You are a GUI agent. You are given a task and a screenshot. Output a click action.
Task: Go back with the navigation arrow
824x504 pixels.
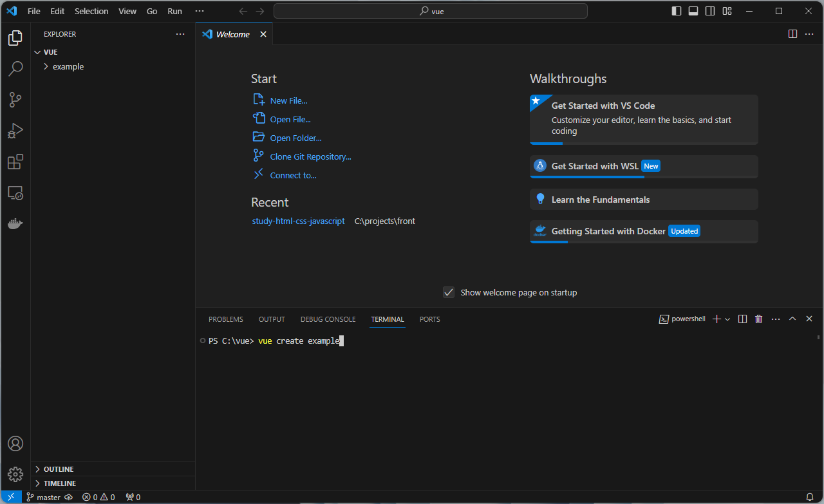click(x=243, y=11)
